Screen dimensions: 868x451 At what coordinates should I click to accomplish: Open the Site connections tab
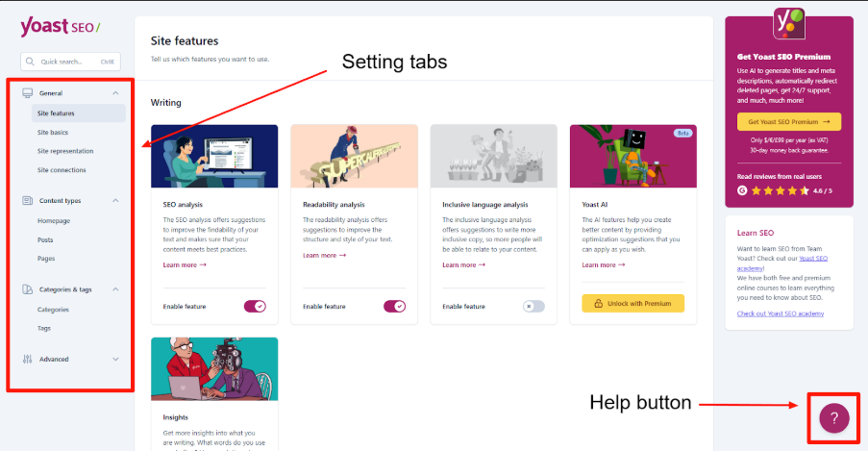[62, 170]
